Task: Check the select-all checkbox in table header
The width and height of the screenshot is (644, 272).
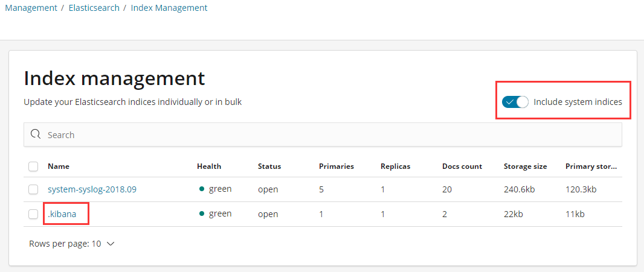Action: (33, 166)
